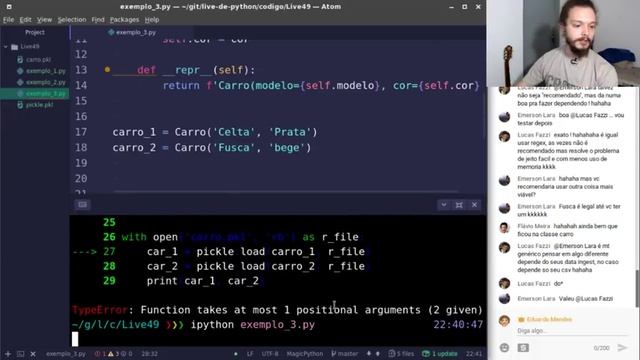Image resolution: width=640 pixels, height=360 pixels.
Task: Open the Edit menu
Action: 25,20
